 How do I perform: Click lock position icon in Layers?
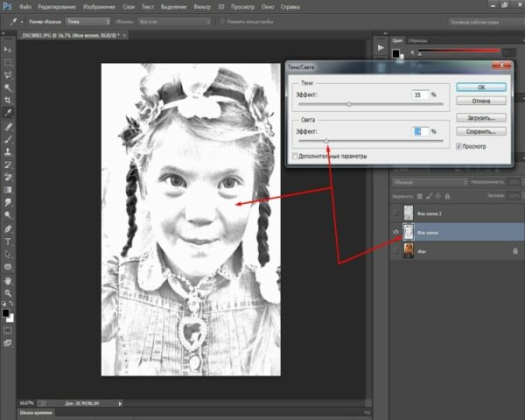[438, 196]
